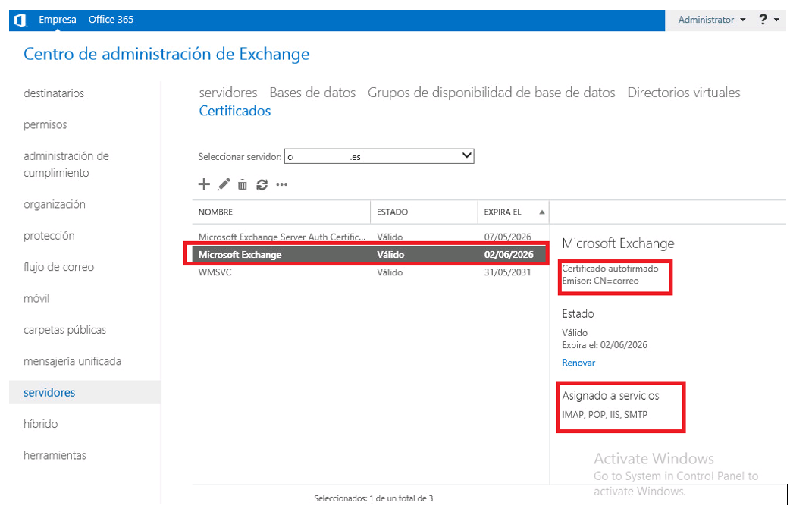Refresh the certificate list

pos(262,184)
